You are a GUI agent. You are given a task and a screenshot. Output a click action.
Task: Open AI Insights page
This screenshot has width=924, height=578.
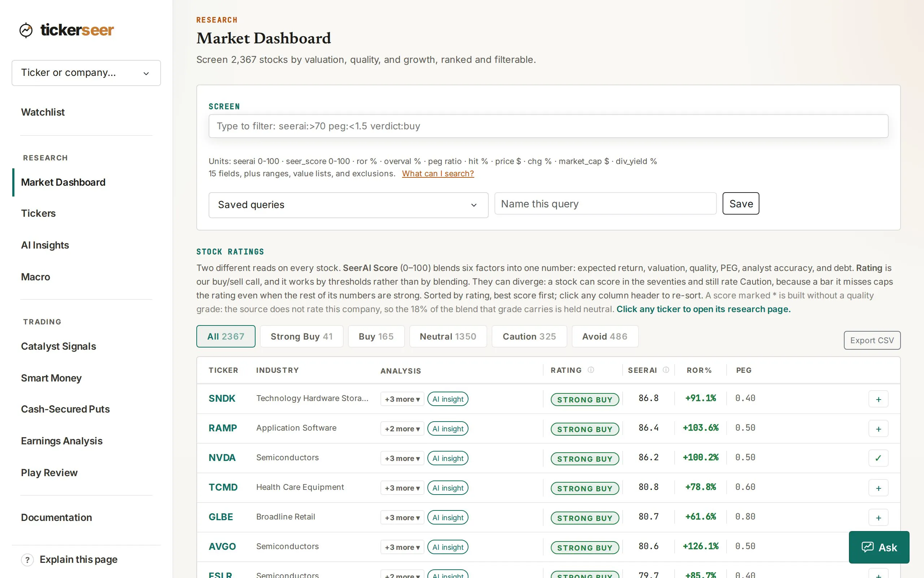pos(45,245)
